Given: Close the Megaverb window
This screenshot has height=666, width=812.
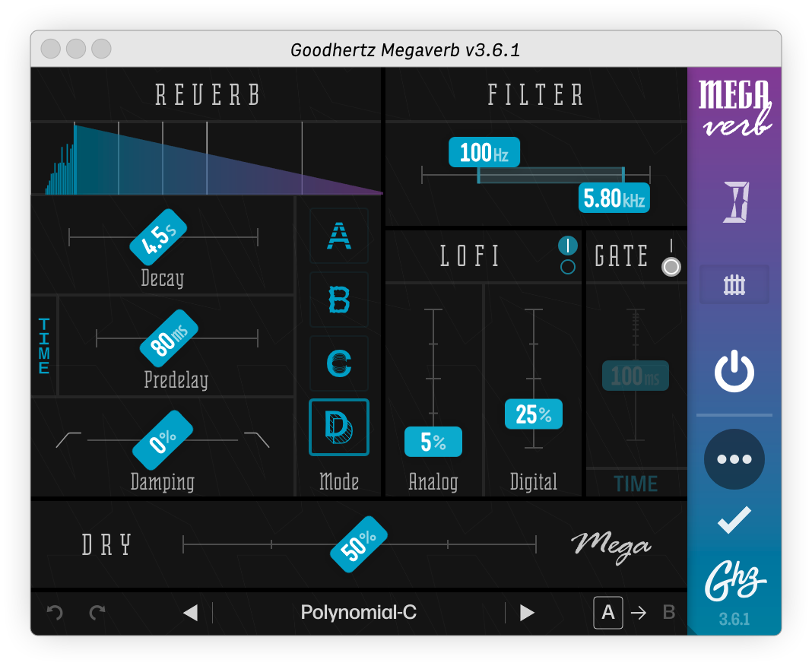Looking at the screenshot, I should pyautogui.click(x=51, y=49).
